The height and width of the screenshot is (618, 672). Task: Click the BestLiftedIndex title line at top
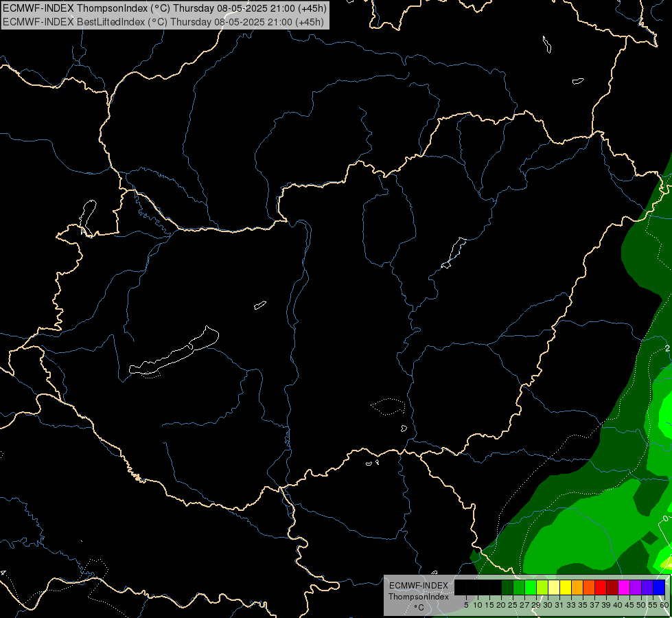coord(163,22)
